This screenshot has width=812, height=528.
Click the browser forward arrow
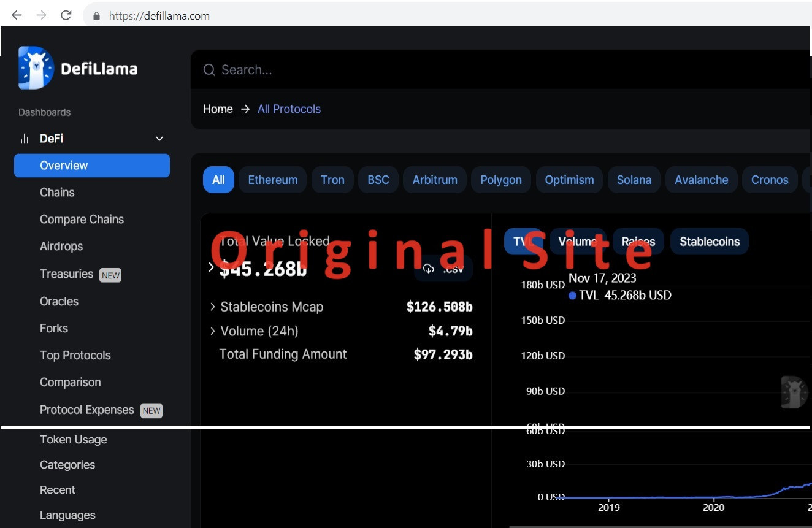click(41, 15)
